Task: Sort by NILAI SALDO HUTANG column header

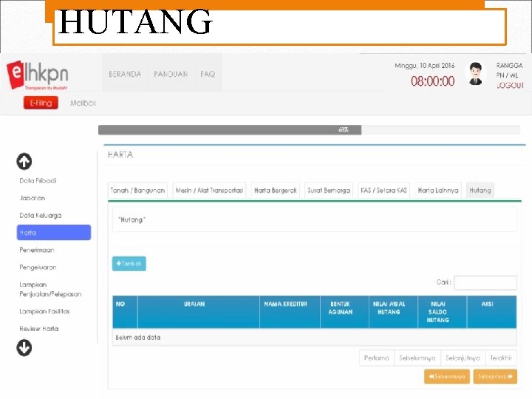Action: [442, 312]
